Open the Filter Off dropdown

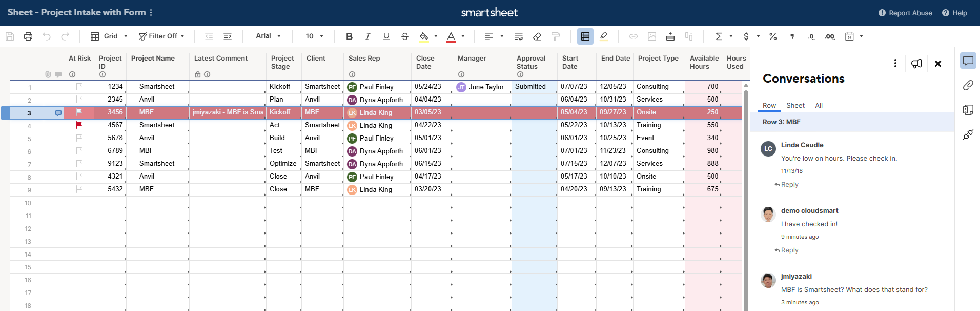point(161,36)
